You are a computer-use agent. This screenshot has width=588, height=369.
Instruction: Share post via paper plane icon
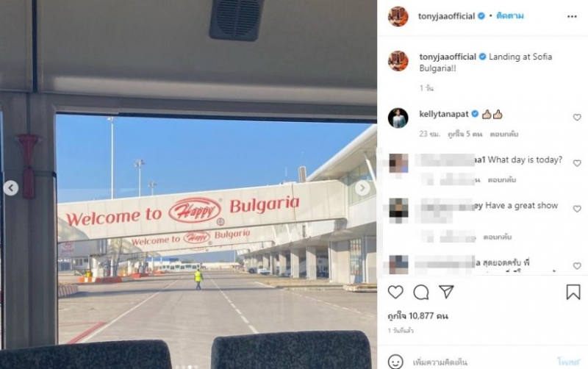pos(446,292)
